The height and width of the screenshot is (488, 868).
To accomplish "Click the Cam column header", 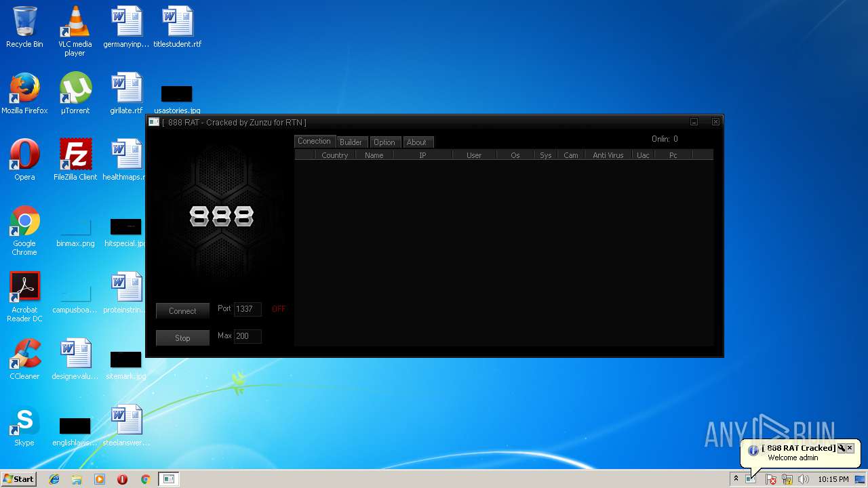I will point(571,155).
